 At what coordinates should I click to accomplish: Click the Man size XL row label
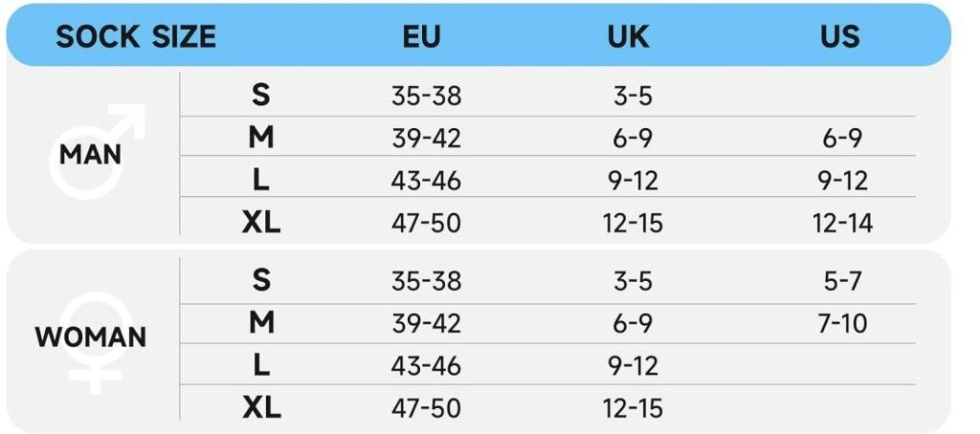coord(261,223)
